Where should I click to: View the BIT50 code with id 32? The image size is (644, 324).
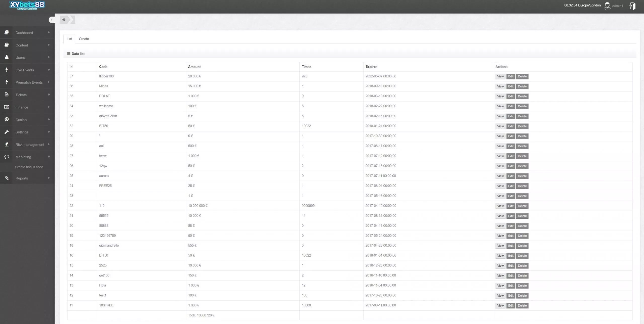click(x=500, y=126)
